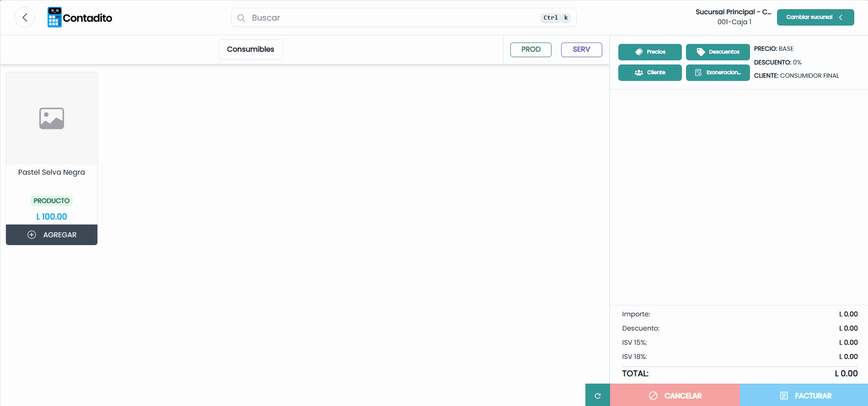Click the tag icon on Descuentos
Viewport: 868px width, 406px height.
(x=701, y=52)
